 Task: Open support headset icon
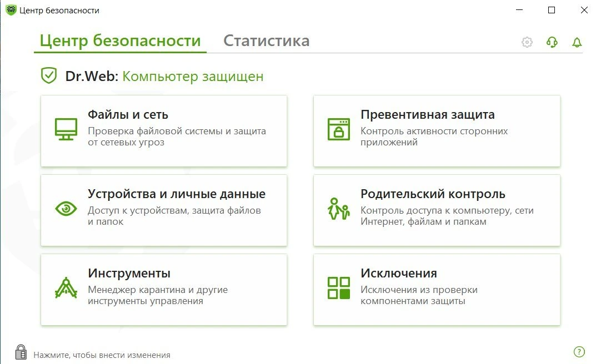click(x=552, y=42)
